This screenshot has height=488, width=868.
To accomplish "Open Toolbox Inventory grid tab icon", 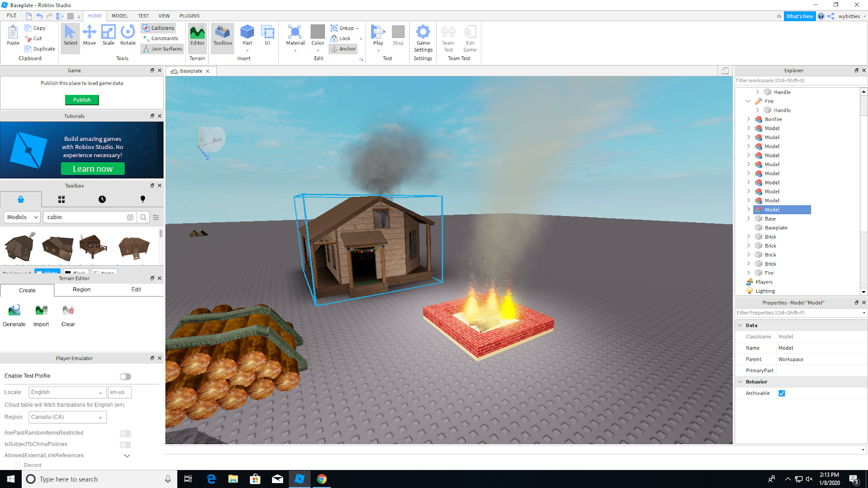I will click(x=61, y=200).
